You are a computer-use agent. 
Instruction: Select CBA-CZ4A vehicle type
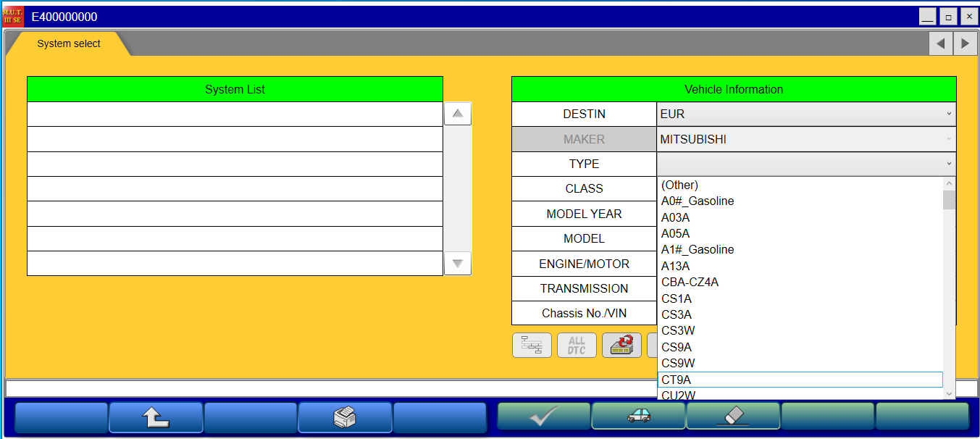[x=800, y=282]
